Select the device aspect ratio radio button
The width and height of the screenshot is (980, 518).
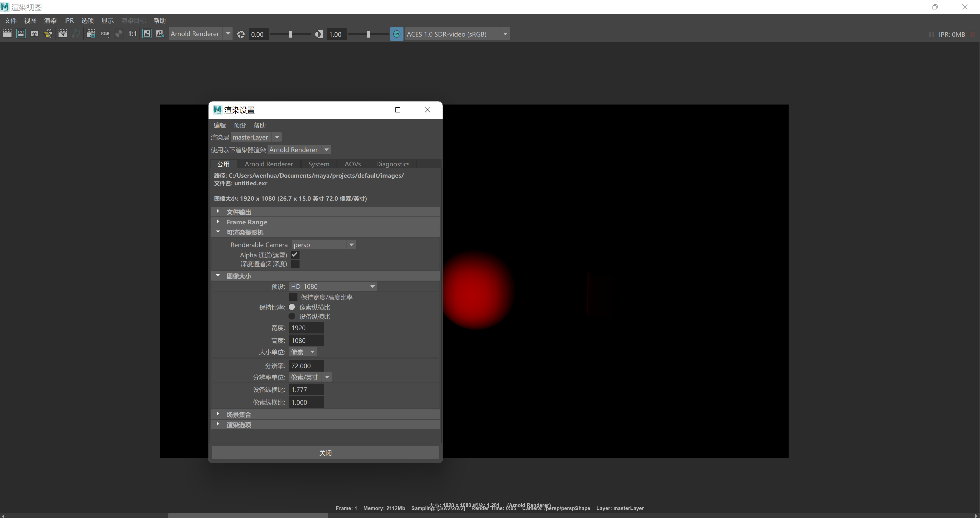coord(292,316)
